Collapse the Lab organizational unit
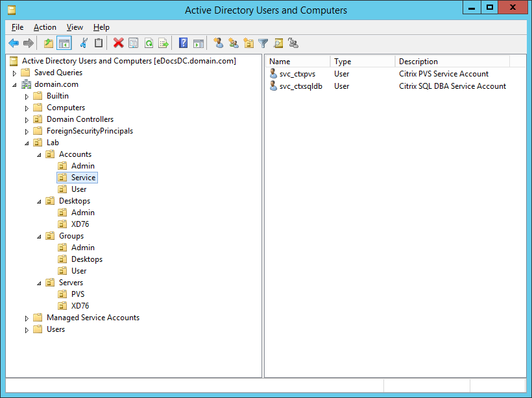 tap(27, 143)
